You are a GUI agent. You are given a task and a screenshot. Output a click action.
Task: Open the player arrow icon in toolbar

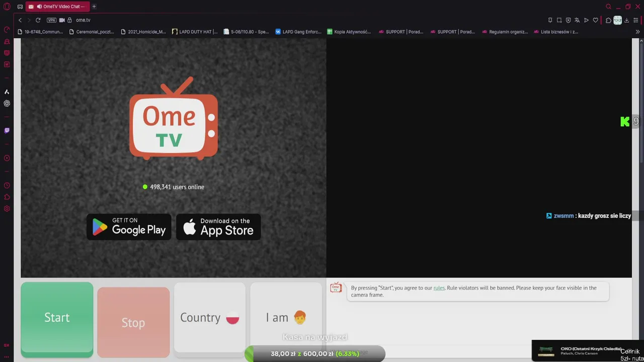click(586, 20)
